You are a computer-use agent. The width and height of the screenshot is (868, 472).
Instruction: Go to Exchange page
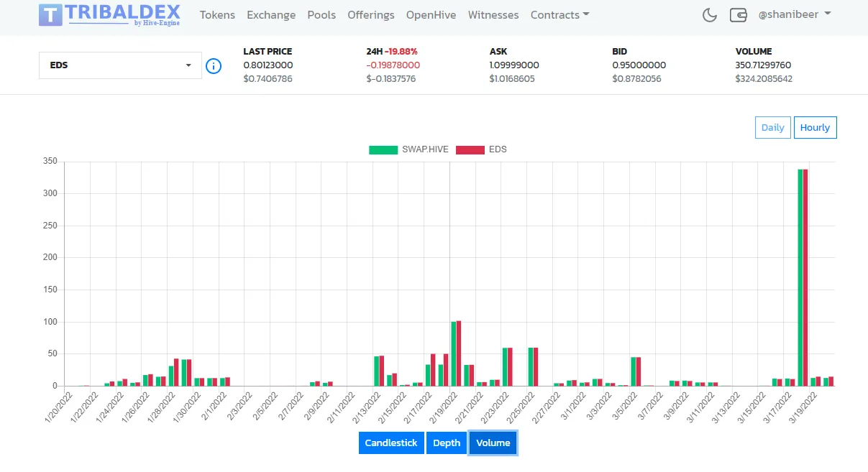click(x=271, y=14)
